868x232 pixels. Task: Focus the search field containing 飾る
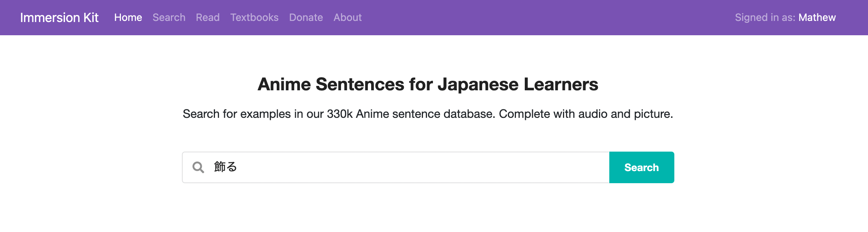coord(396,167)
